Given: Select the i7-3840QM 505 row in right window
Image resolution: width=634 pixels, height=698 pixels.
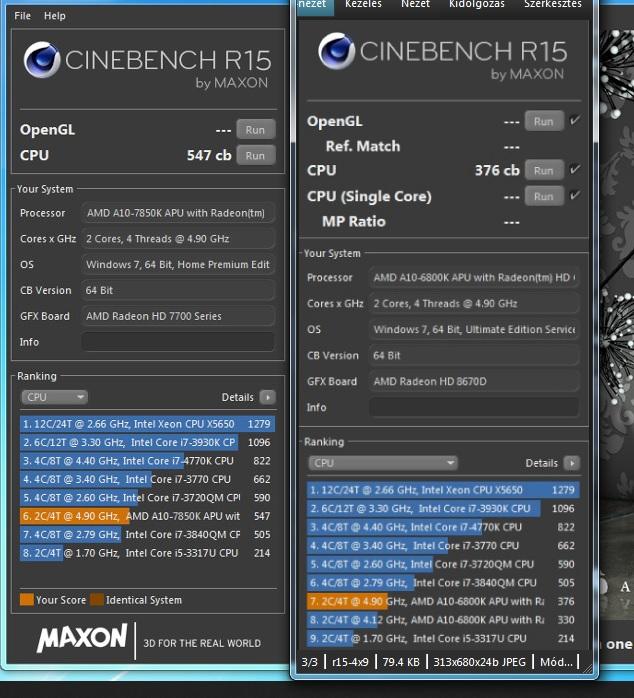Looking at the screenshot, I should click(x=443, y=583).
